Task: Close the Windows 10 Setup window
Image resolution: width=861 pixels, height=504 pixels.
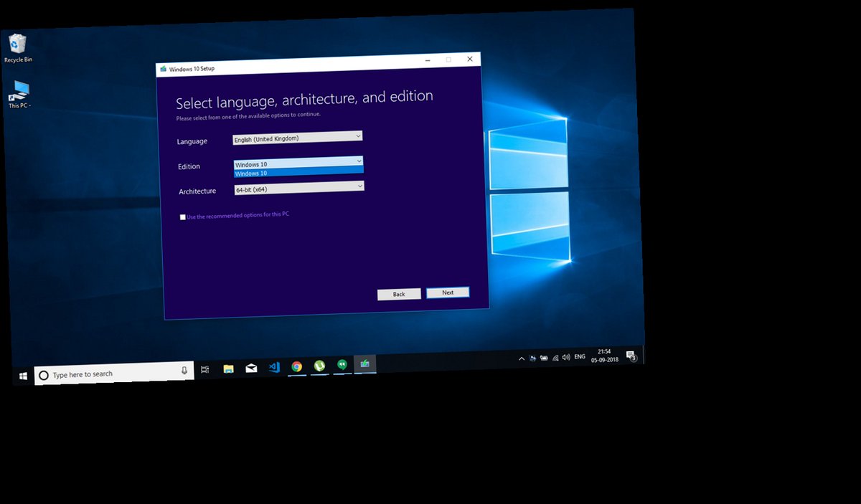Action: click(470, 59)
